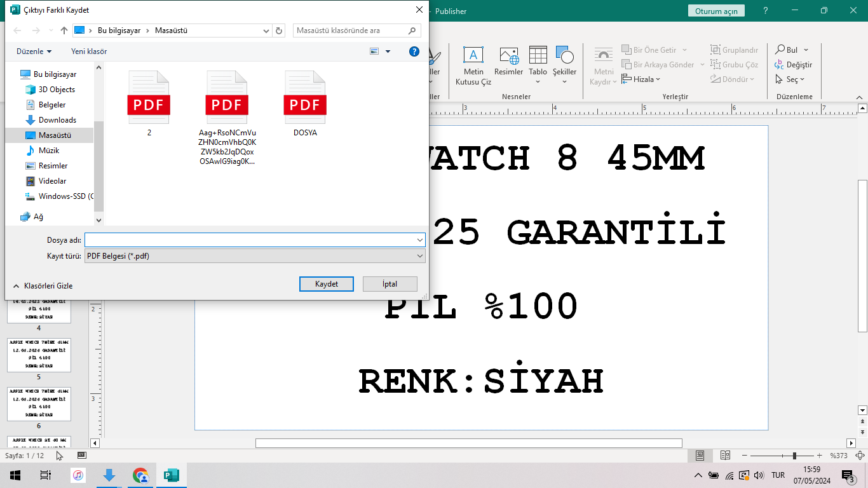
Task: Open Publisher help question mark in title bar
Action: tap(766, 11)
